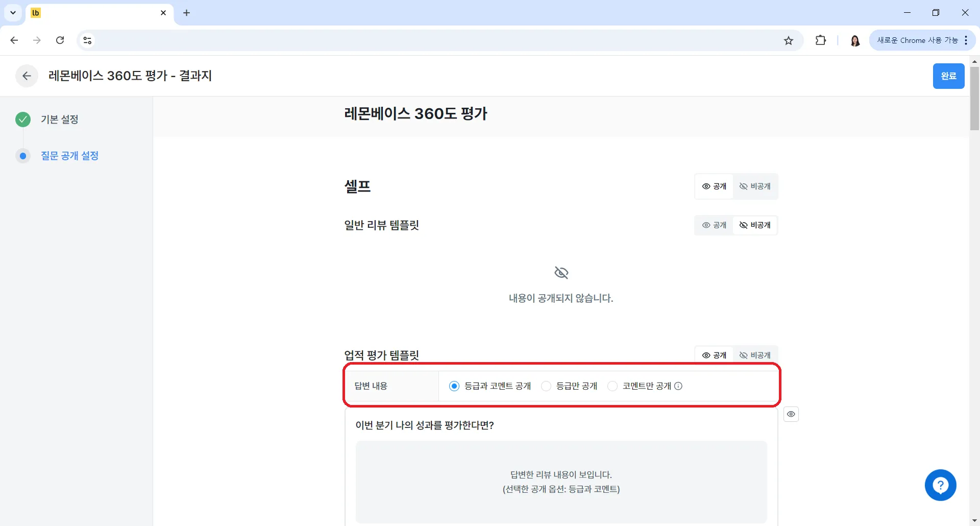The height and width of the screenshot is (526, 980).
Task: Open a new browser tab
Action: (186, 13)
